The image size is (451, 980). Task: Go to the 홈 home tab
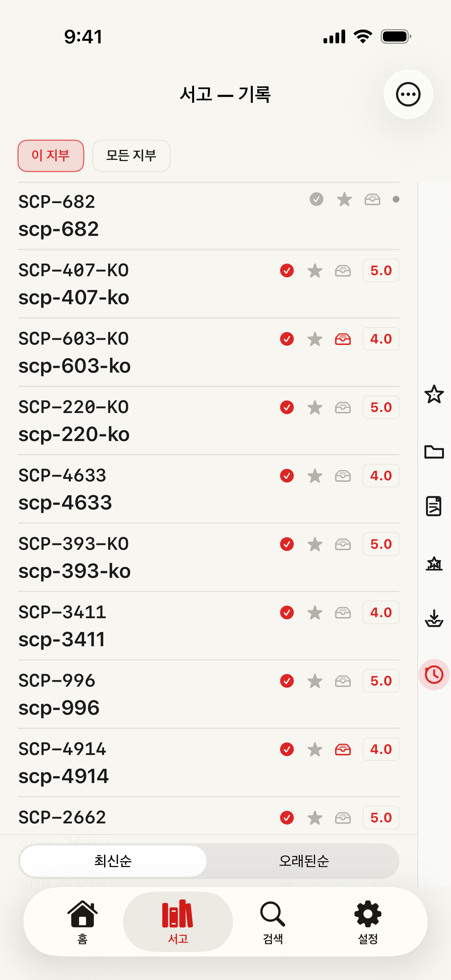(x=83, y=922)
